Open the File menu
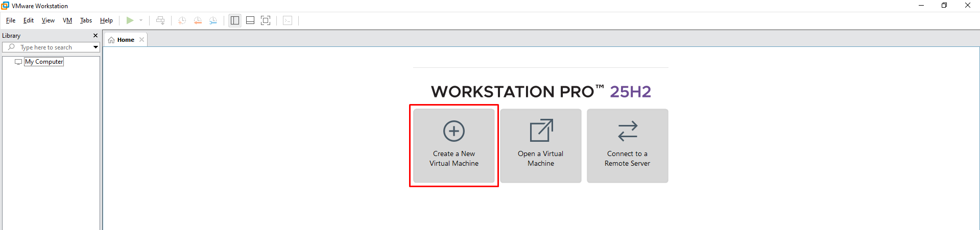The image size is (980, 230). tap(11, 20)
